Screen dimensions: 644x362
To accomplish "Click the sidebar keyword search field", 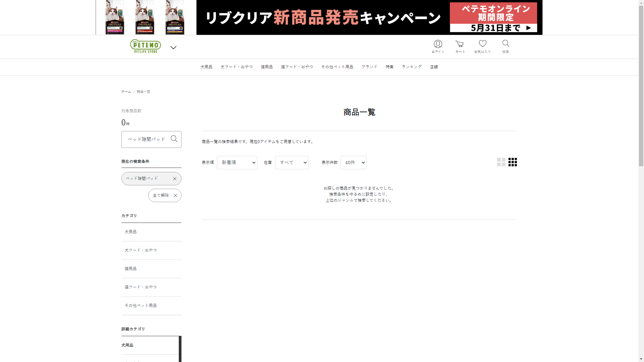I will 146,139.
